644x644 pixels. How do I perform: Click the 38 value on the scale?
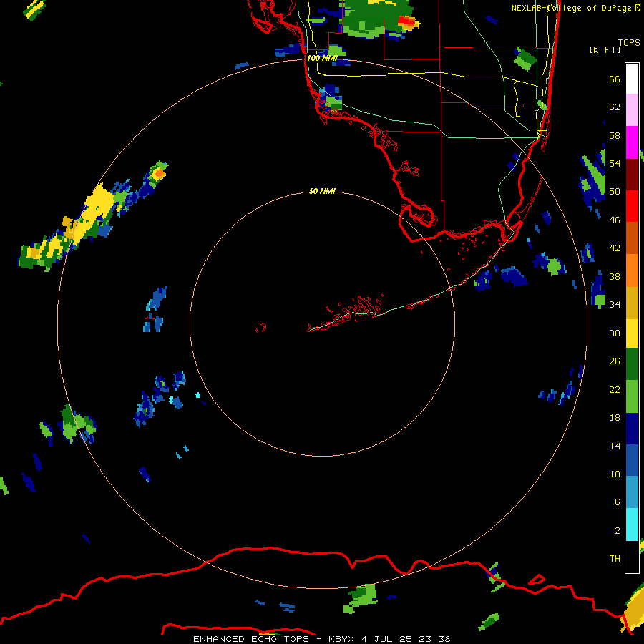(615, 276)
